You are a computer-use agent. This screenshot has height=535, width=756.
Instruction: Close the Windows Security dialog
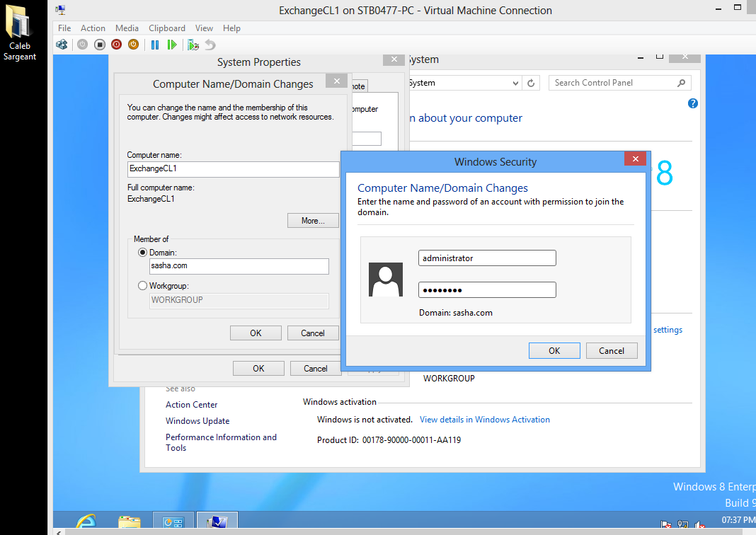click(635, 159)
